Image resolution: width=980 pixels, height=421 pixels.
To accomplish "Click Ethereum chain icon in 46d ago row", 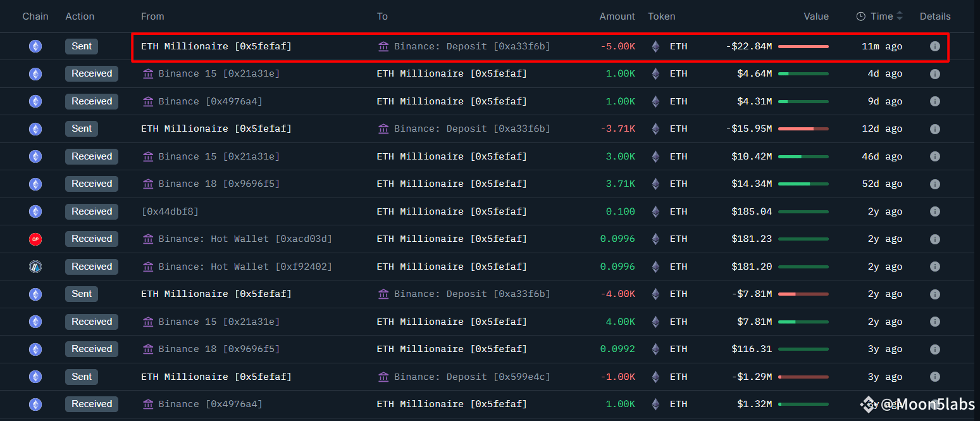I will [x=35, y=156].
